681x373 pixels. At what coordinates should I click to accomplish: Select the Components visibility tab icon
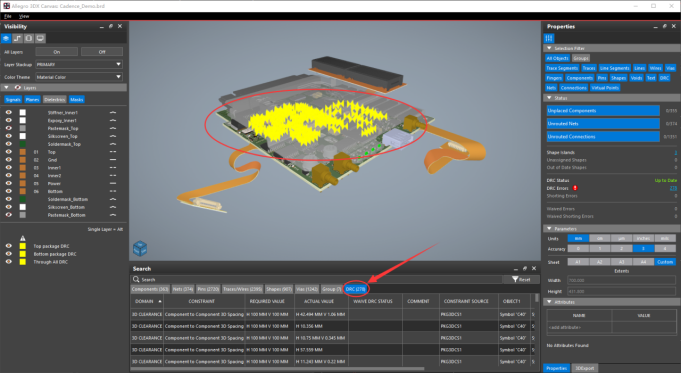click(x=29, y=38)
